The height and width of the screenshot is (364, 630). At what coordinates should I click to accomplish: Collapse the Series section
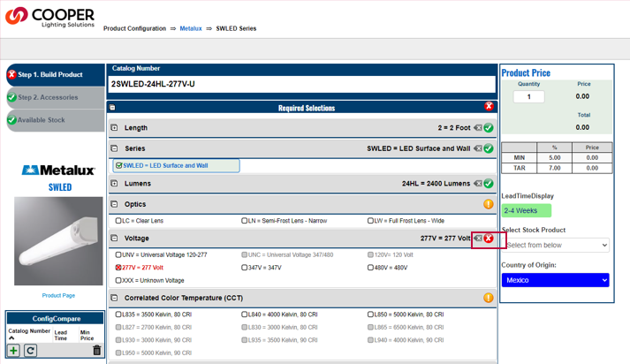(x=114, y=148)
